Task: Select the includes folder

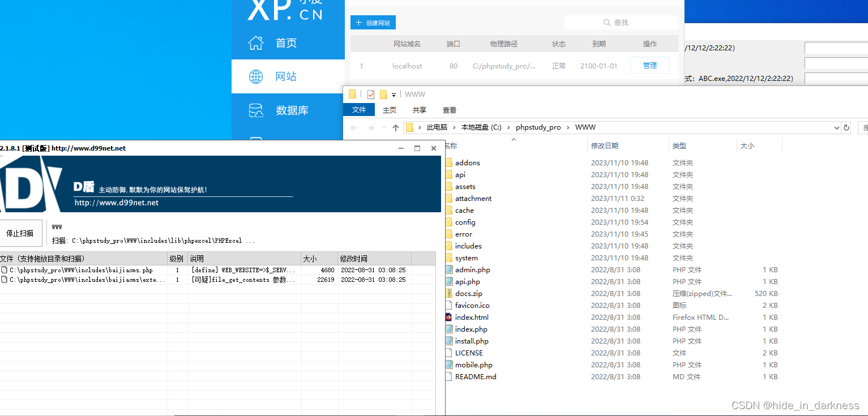Action: click(x=468, y=246)
